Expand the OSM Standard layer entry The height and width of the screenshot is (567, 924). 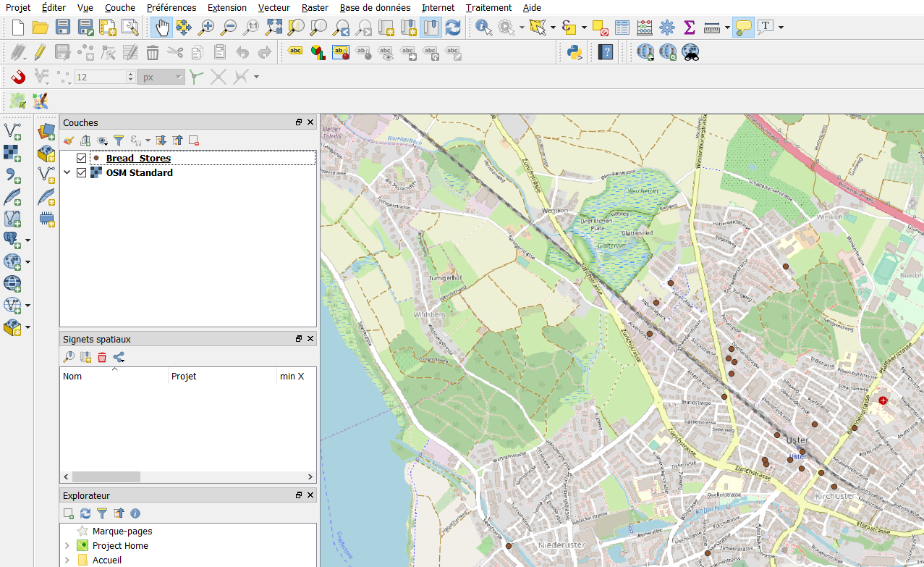67,172
